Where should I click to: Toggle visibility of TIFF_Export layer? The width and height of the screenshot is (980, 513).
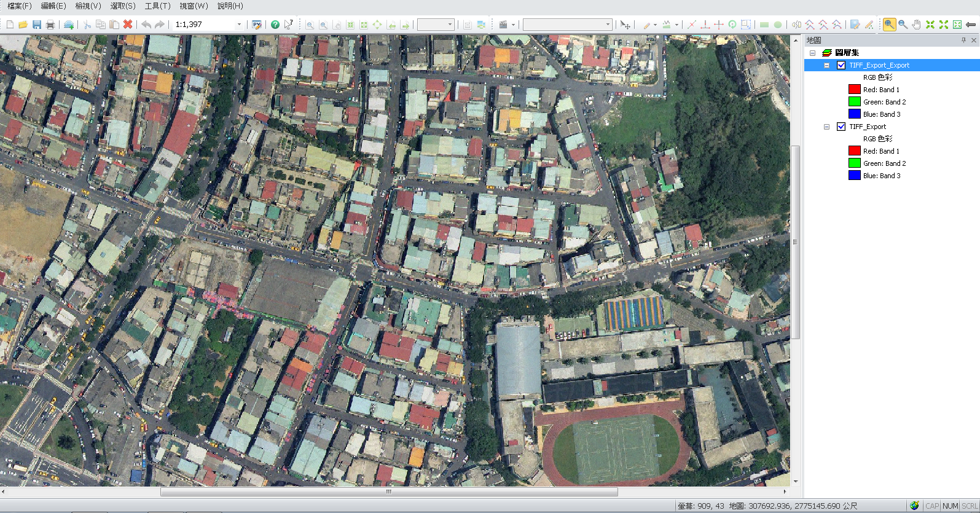click(841, 127)
